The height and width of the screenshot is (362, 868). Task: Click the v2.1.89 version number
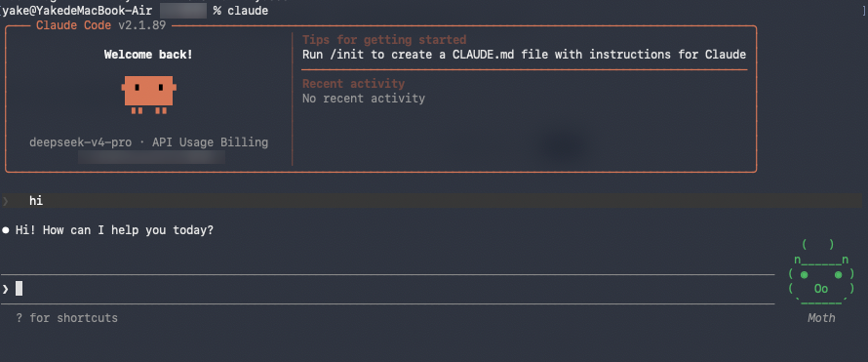click(142, 25)
